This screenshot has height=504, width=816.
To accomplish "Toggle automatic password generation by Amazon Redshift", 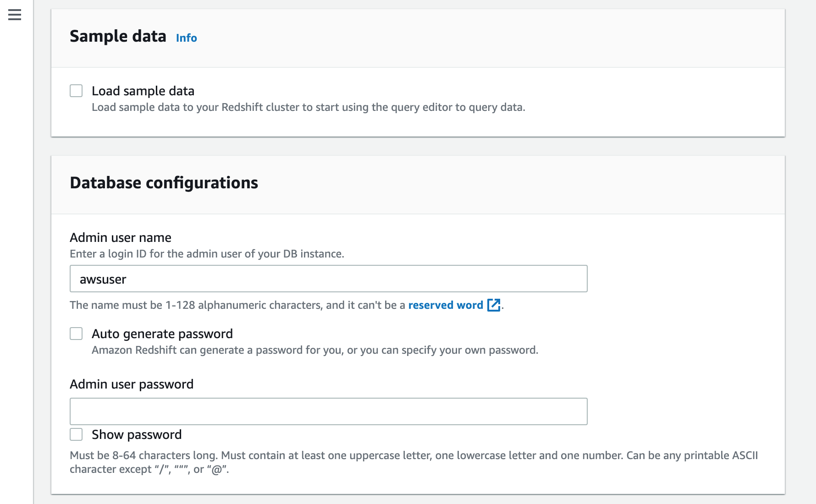I will pyautogui.click(x=76, y=334).
